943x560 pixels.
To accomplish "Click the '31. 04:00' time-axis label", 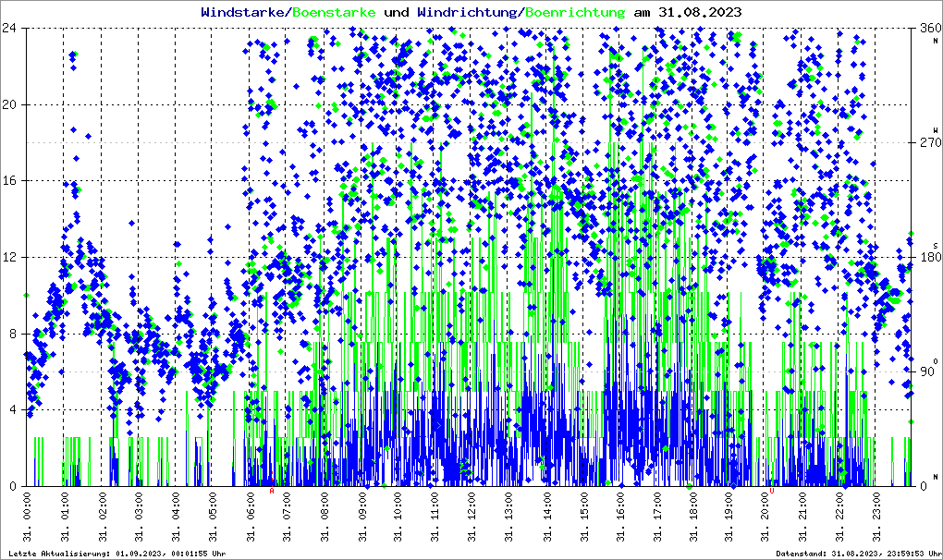I will (x=175, y=517).
